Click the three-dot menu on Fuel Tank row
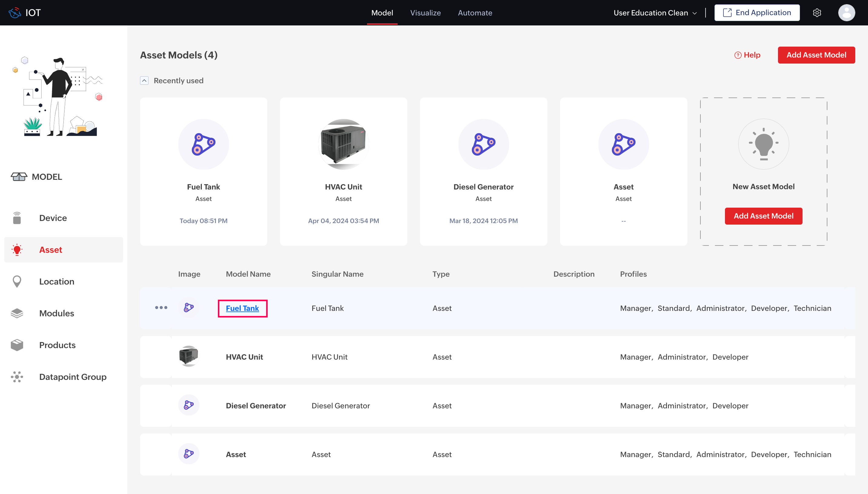 [x=161, y=308]
